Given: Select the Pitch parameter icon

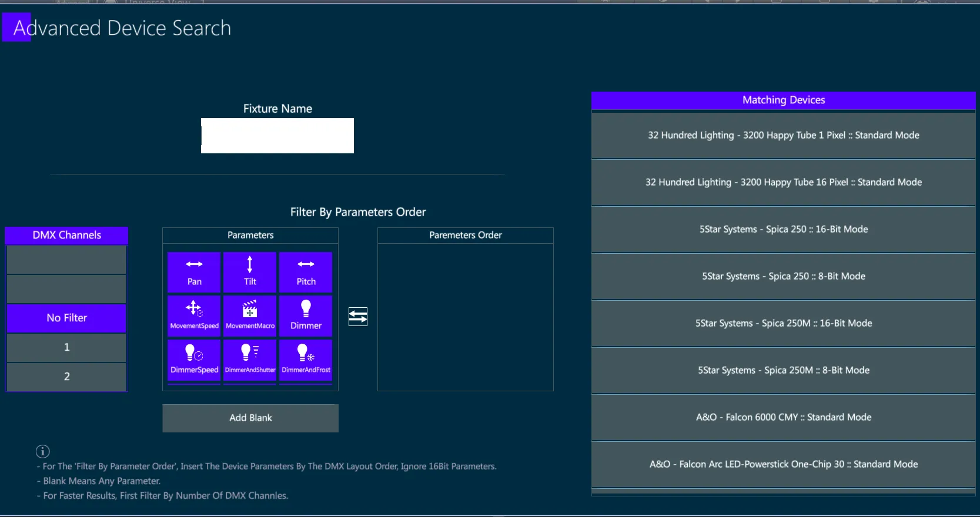Looking at the screenshot, I should click(x=306, y=272).
